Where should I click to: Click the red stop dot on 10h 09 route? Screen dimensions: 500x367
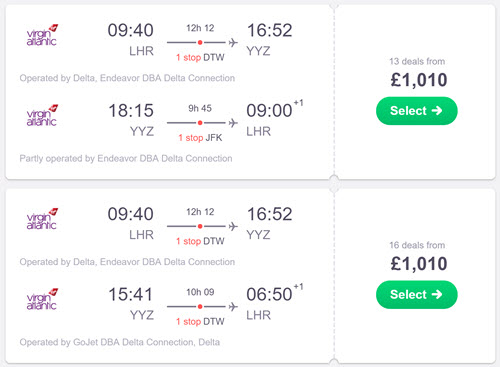pos(200,307)
